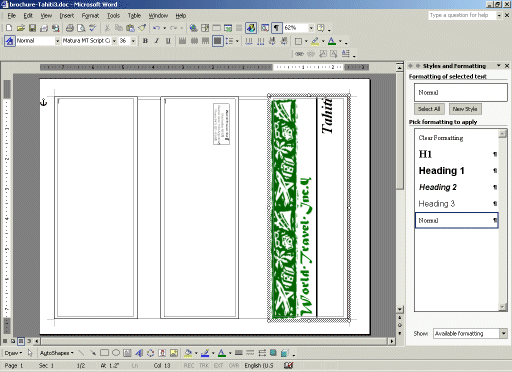Insert an Excel worksheet from the toolbar

(228, 28)
